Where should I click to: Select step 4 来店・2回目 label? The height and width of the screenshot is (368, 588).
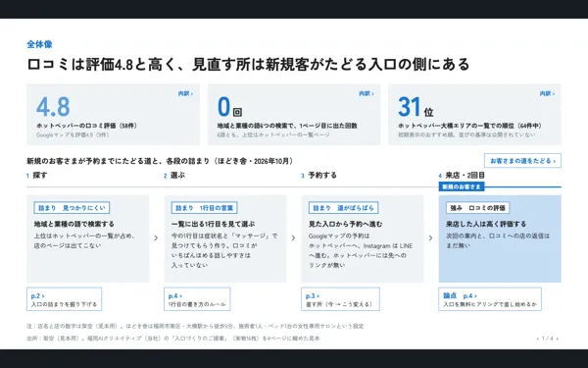(462, 176)
